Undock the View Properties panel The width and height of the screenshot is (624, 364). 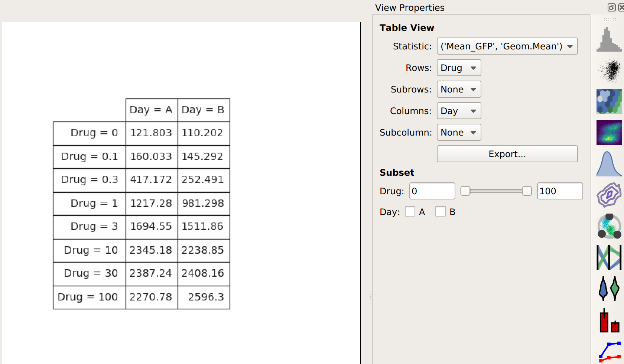tap(611, 7)
